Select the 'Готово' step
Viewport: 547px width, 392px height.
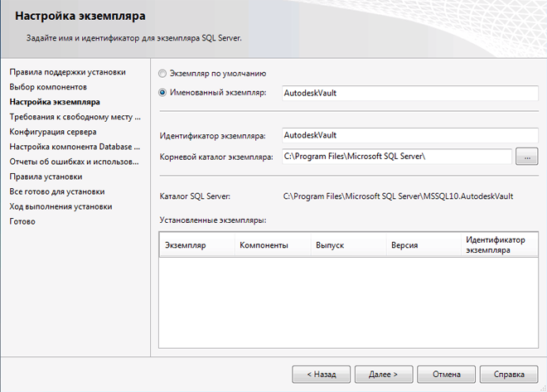(x=22, y=222)
